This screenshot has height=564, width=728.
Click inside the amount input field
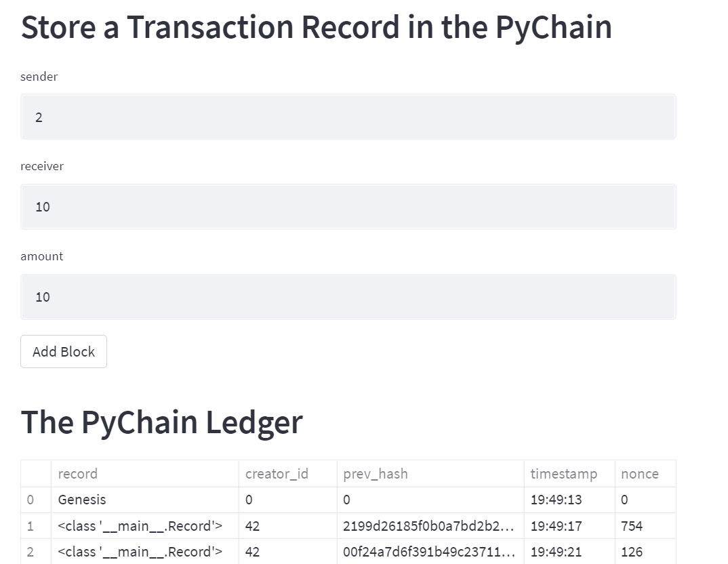point(348,296)
